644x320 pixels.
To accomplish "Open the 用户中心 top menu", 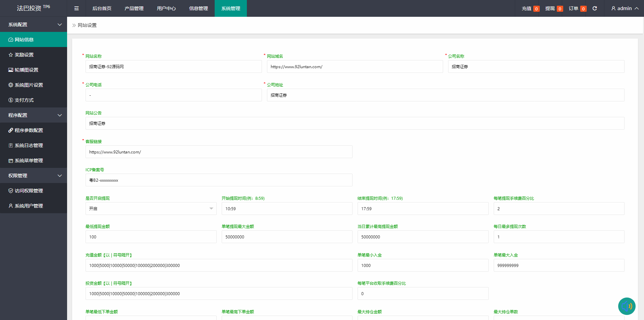I will point(166,8).
